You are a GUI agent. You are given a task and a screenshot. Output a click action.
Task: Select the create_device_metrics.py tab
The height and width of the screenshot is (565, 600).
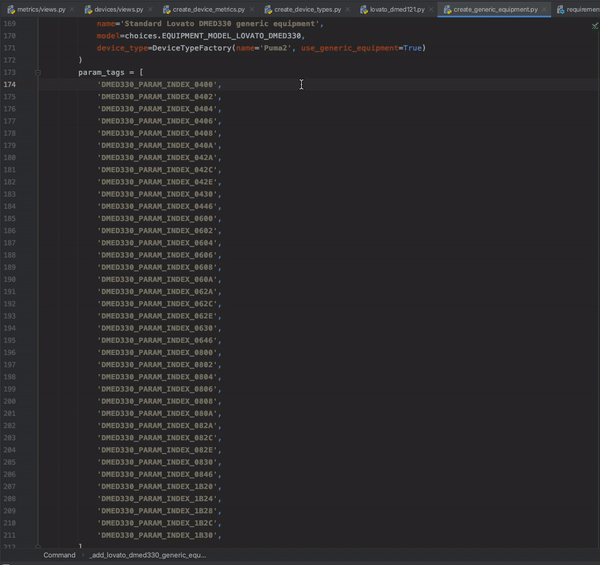pos(209,10)
